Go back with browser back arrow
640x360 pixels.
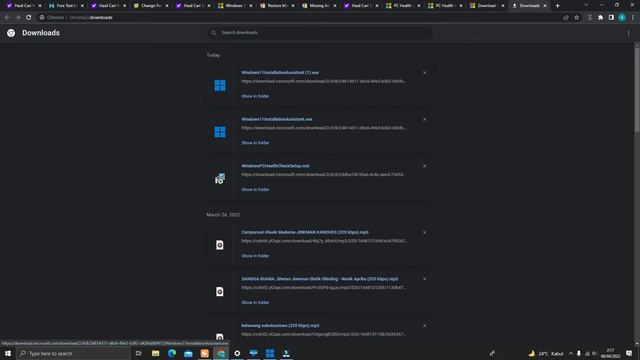point(7,18)
